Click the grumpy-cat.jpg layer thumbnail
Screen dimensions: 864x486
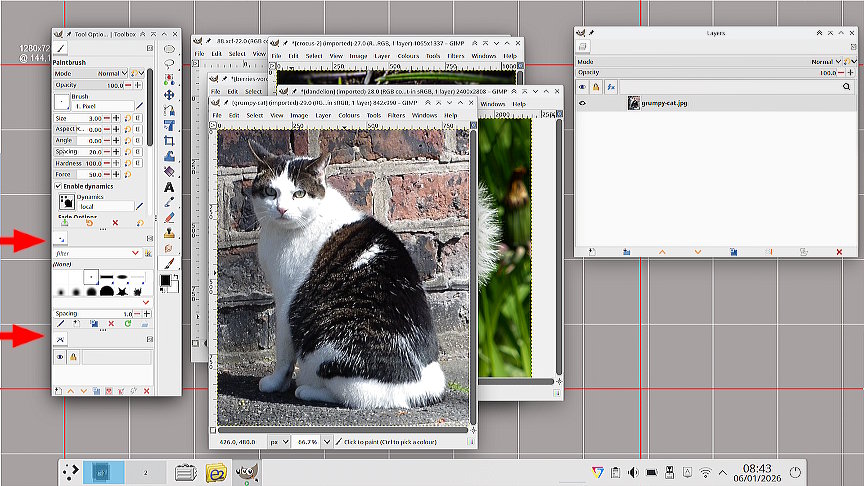(x=633, y=102)
